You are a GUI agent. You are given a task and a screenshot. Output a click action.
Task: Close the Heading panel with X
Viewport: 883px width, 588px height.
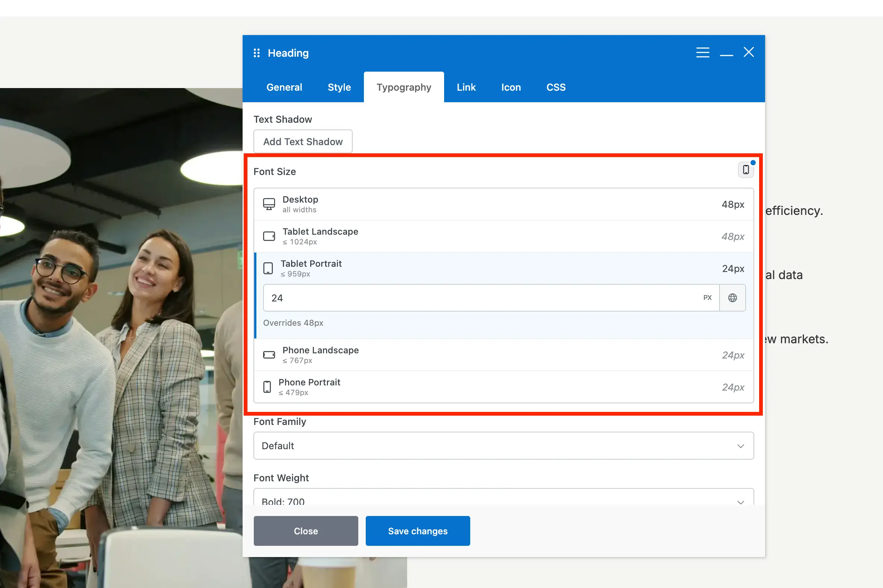click(749, 52)
